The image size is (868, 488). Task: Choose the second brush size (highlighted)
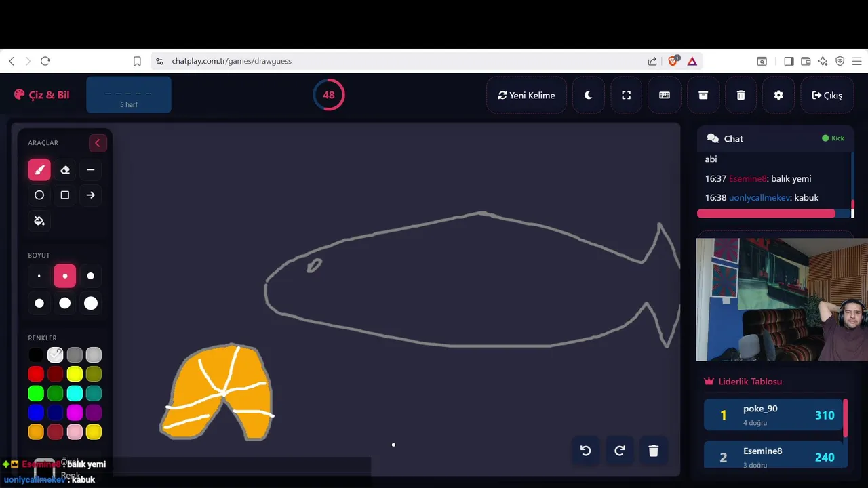point(65,276)
